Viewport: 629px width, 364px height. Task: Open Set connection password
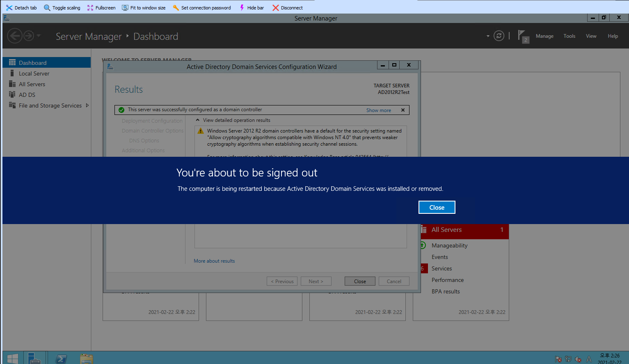[x=201, y=8]
